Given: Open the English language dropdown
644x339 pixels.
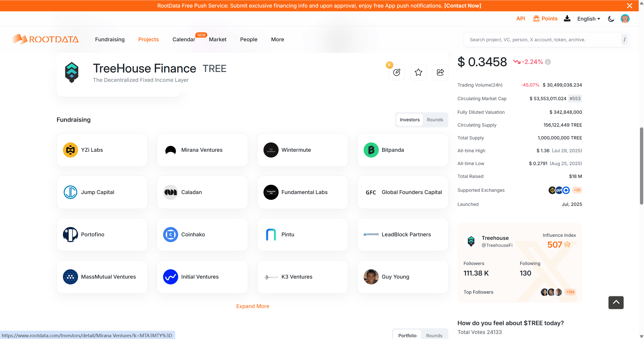Looking at the screenshot, I should tap(588, 19).
